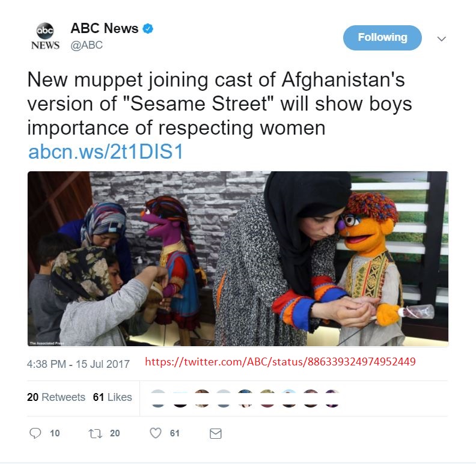Open the middle liker avatar in row
The image size is (476, 464).
pyautogui.click(x=245, y=398)
